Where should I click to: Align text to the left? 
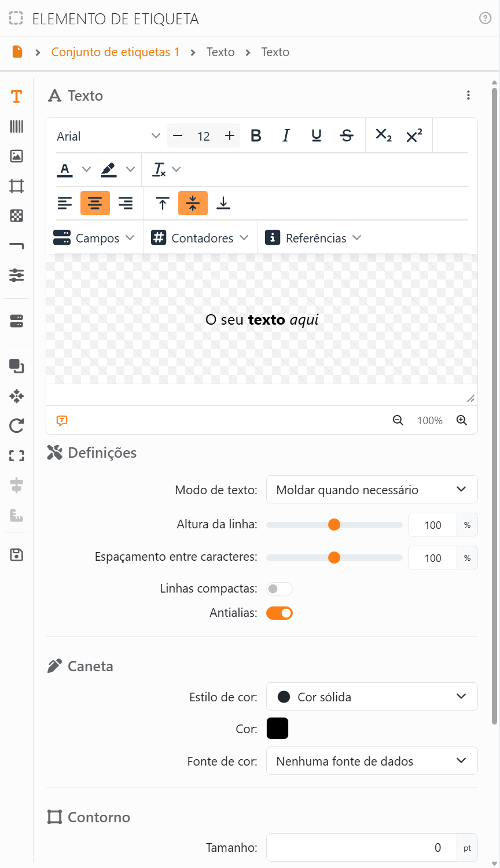pyautogui.click(x=65, y=203)
